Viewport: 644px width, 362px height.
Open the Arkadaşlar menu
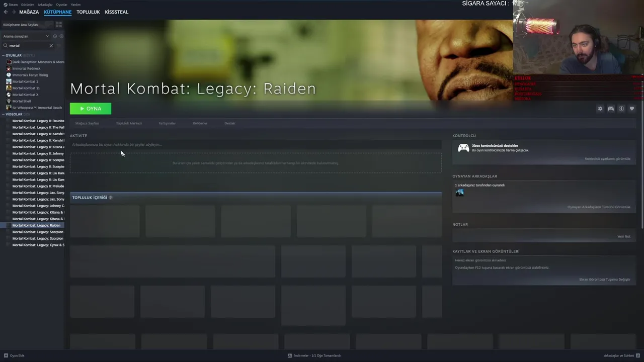coord(45,5)
